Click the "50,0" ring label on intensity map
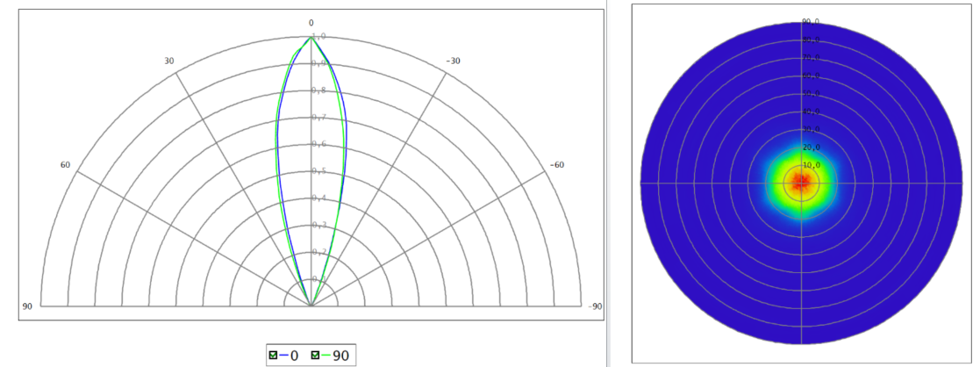980x367 pixels. point(811,93)
